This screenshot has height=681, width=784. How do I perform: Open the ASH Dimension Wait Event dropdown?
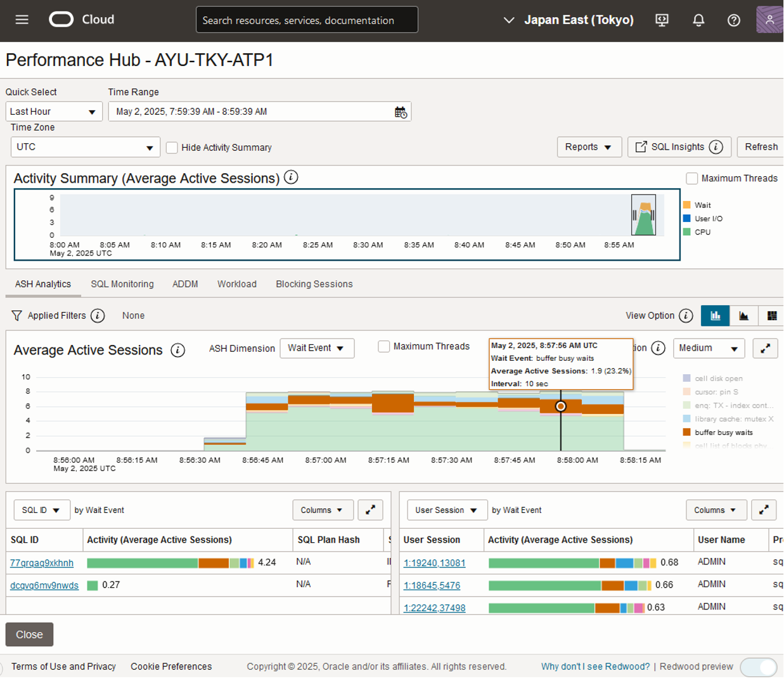tap(317, 348)
